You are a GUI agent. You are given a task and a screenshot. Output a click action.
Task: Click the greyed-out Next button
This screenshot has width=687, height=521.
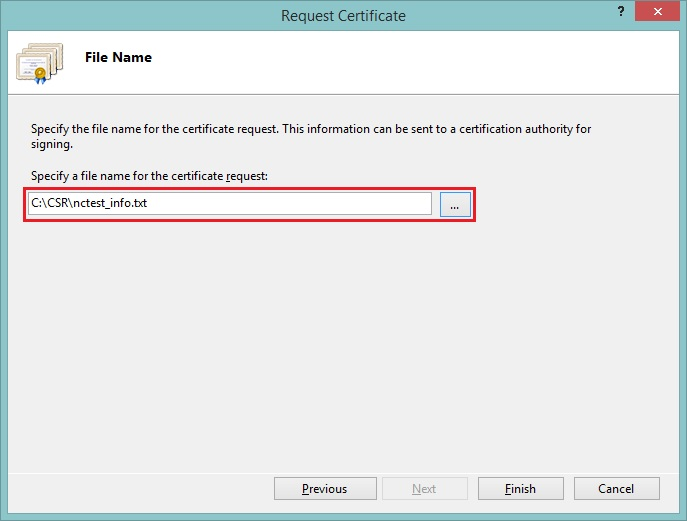click(424, 489)
